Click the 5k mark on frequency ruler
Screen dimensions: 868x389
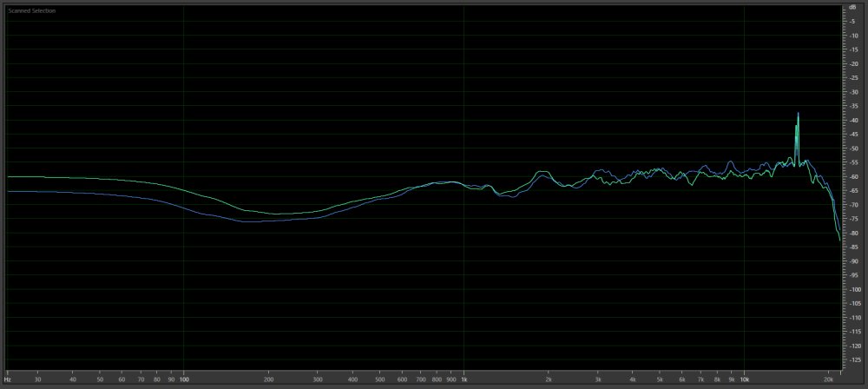click(660, 379)
